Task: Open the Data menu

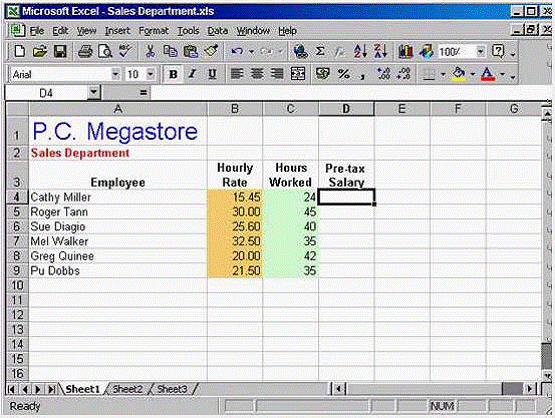Action: click(217, 31)
